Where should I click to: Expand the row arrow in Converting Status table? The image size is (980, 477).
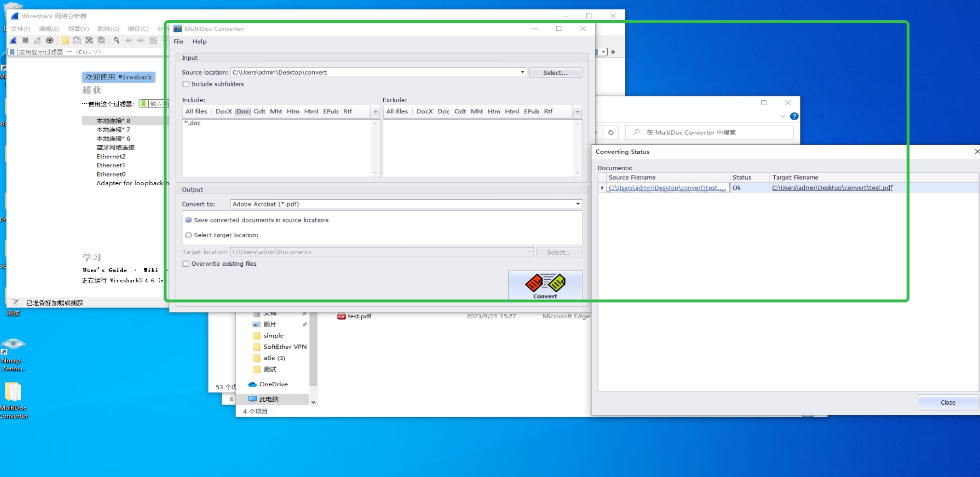click(x=602, y=188)
